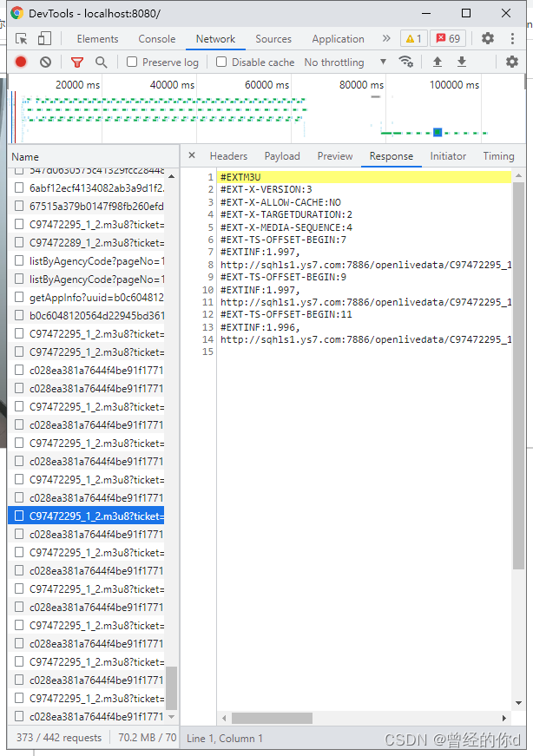This screenshot has height=756, width=533.
Task: Stop recording network log red button
Action: [21, 62]
